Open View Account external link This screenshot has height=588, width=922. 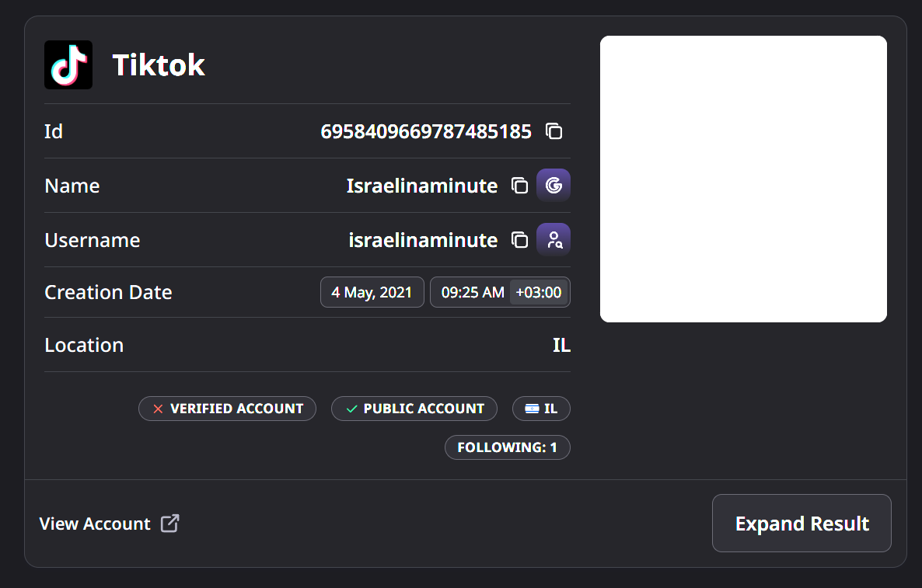click(110, 524)
